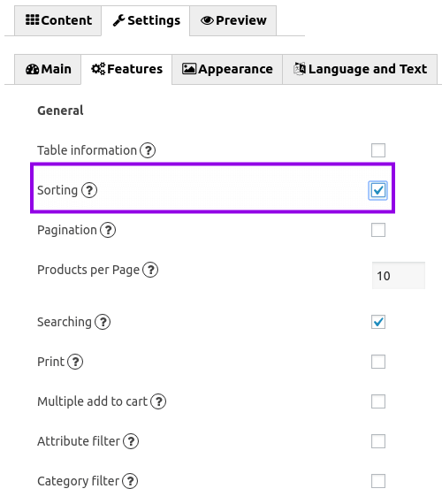Open help icon for Multiple add to cart
442x504 pixels.
coord(158,401)
